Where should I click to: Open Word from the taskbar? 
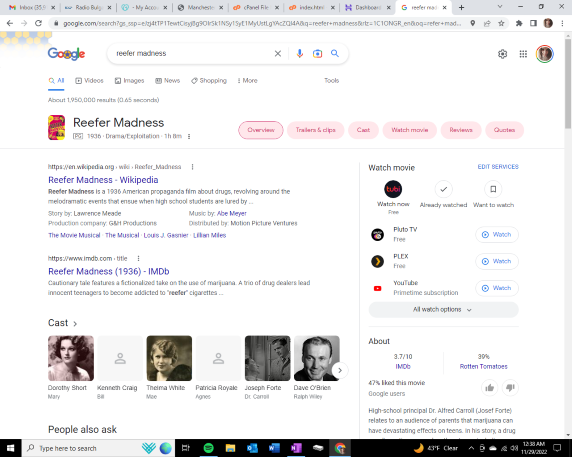tap(274, 448)
